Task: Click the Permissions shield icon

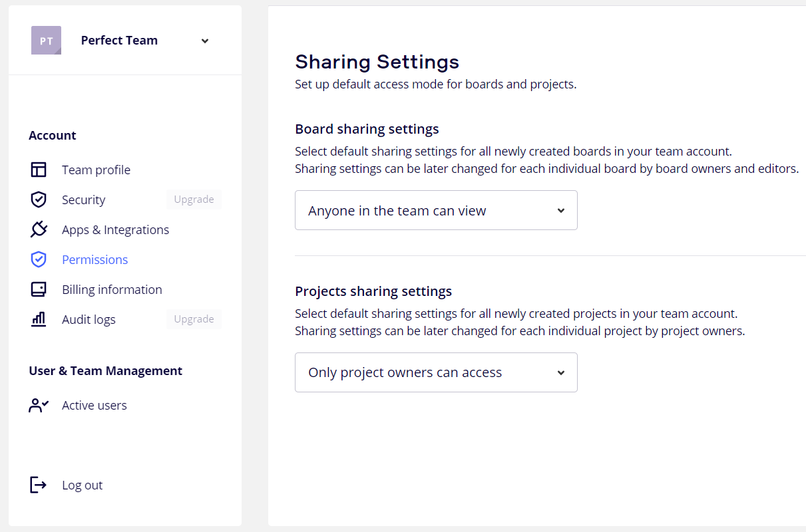Action: tap(39, 259)
